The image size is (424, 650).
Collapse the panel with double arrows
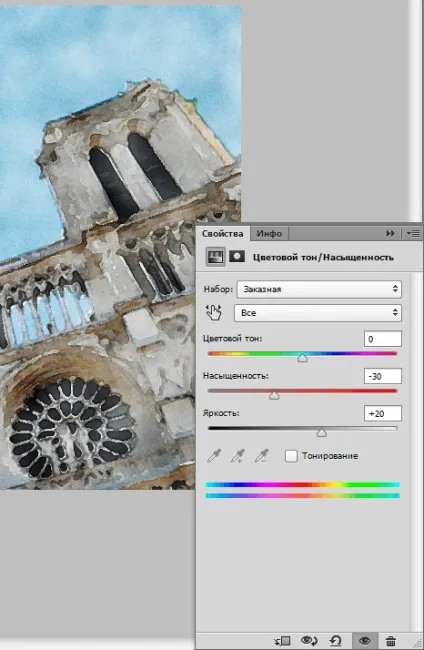click(x=390, y=233)
